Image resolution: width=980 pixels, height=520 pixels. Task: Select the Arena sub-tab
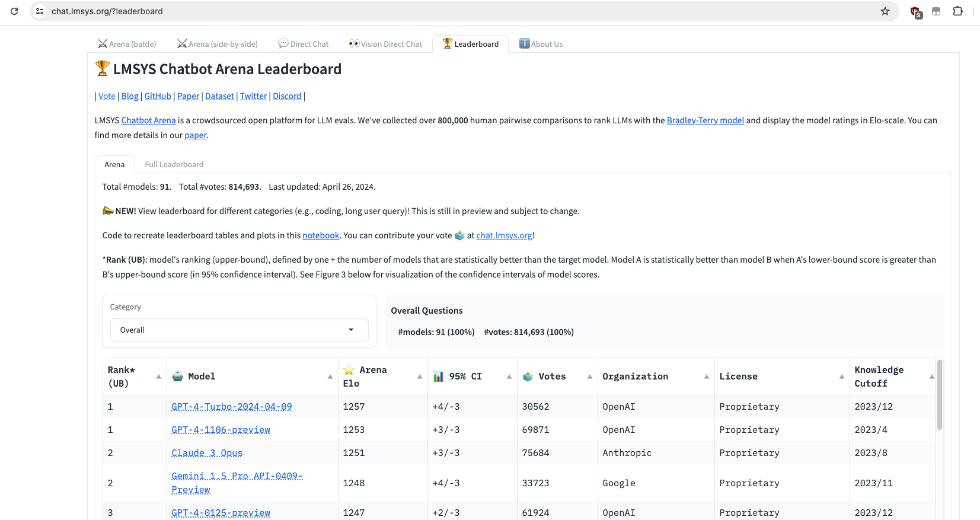[x=114, y=164]
